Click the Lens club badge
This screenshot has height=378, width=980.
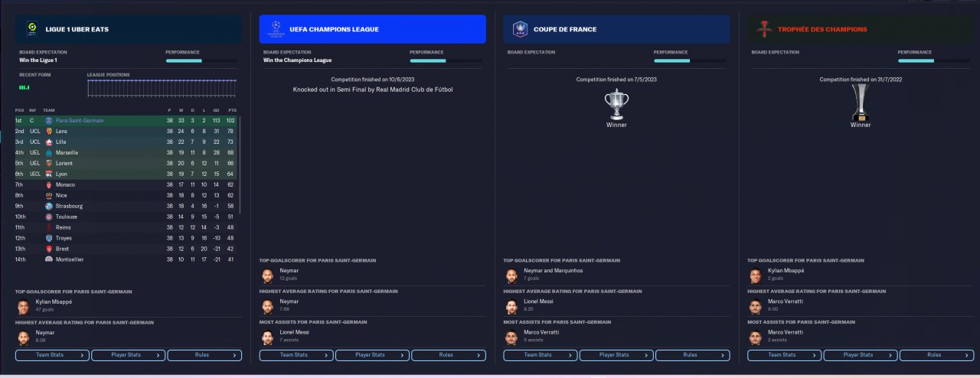tap(49, 131)
